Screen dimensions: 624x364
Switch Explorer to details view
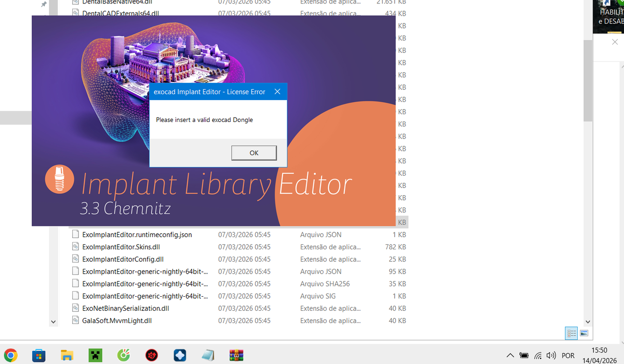571,333
